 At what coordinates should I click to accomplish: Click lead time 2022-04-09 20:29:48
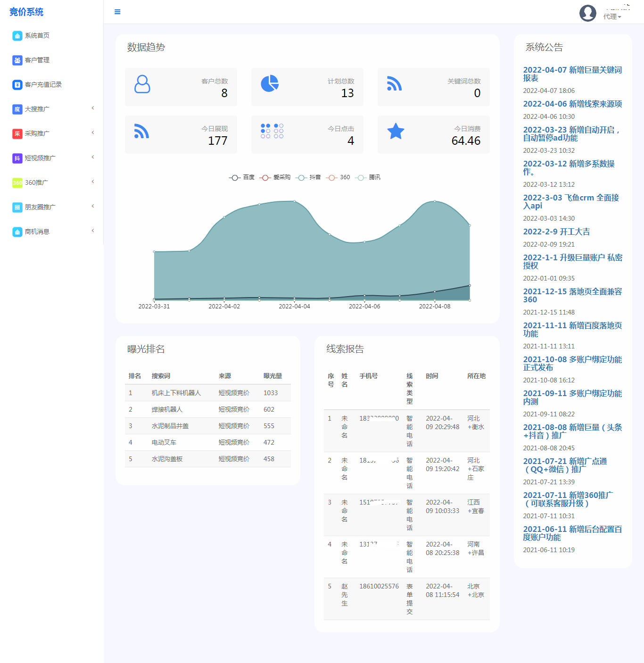pyautogui.click(x=442, y=423)
